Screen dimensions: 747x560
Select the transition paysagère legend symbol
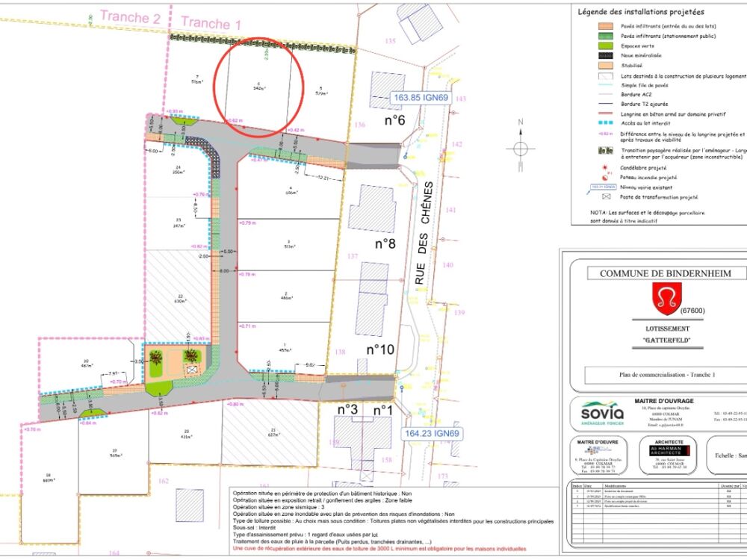click(x=605, y=149)
